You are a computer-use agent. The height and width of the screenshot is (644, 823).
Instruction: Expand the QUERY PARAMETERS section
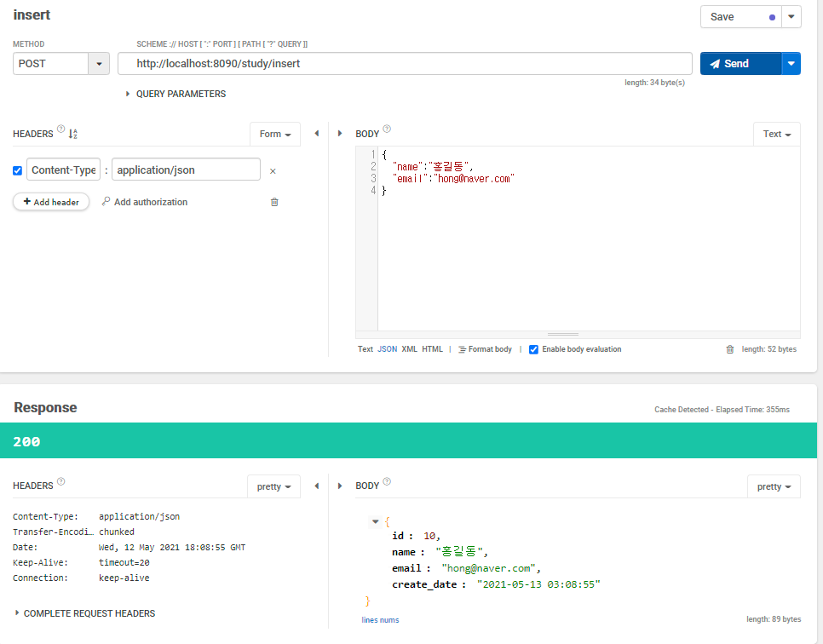176,94
